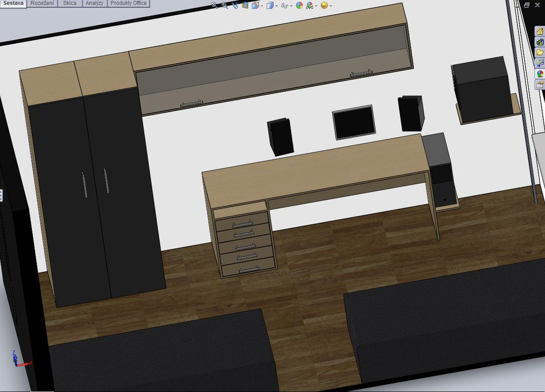Screen dimensions: 545x392
Task: Click the panel splitter handle on left edge
Action: [x=1, y=196]
